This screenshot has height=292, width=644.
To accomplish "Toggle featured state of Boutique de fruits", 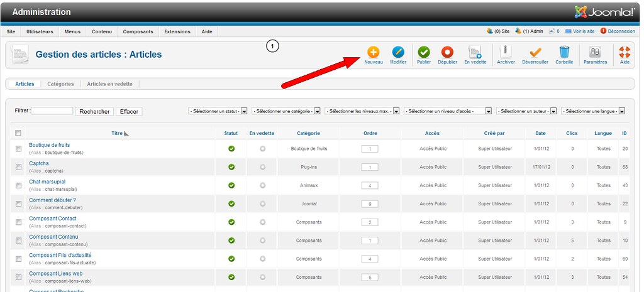I will point(262,148).
